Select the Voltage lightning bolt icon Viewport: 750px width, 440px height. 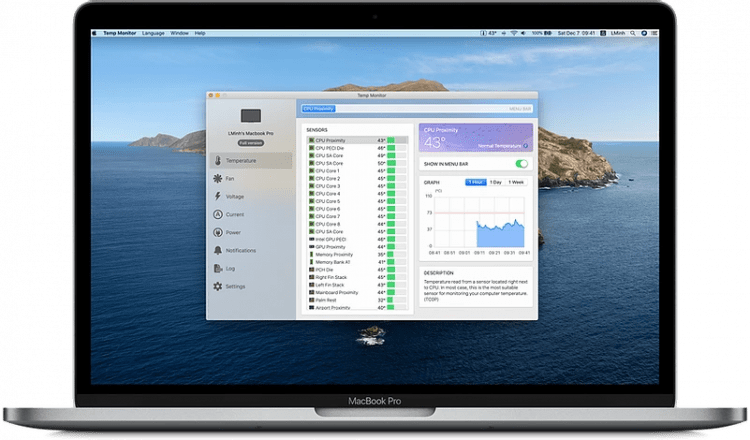[x=216, y=196]
